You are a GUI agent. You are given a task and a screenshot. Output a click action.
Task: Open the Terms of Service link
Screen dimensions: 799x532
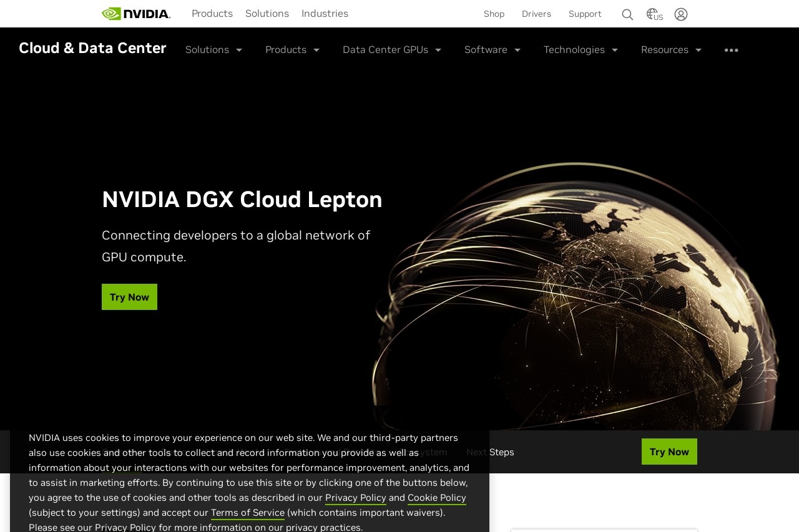(x=248, y=513)
